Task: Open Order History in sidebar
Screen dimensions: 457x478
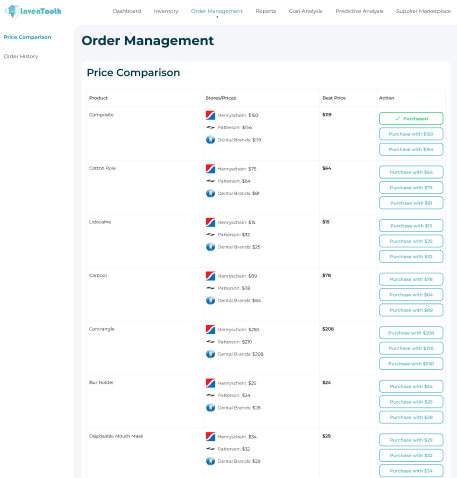Action: tap(21, 56)
